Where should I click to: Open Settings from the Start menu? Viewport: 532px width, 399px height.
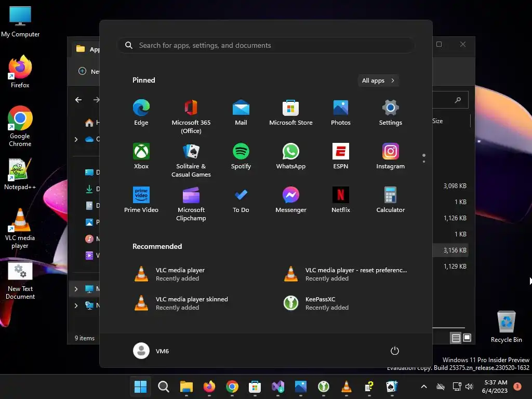coord(391,112)
